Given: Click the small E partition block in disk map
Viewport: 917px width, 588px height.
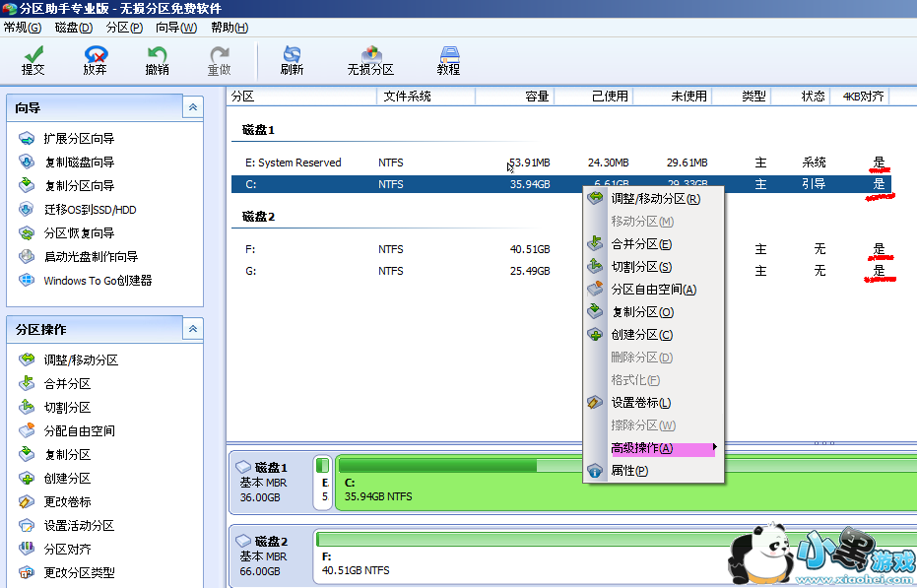Looking at the screenshot, I should click(x=323, y=482).
